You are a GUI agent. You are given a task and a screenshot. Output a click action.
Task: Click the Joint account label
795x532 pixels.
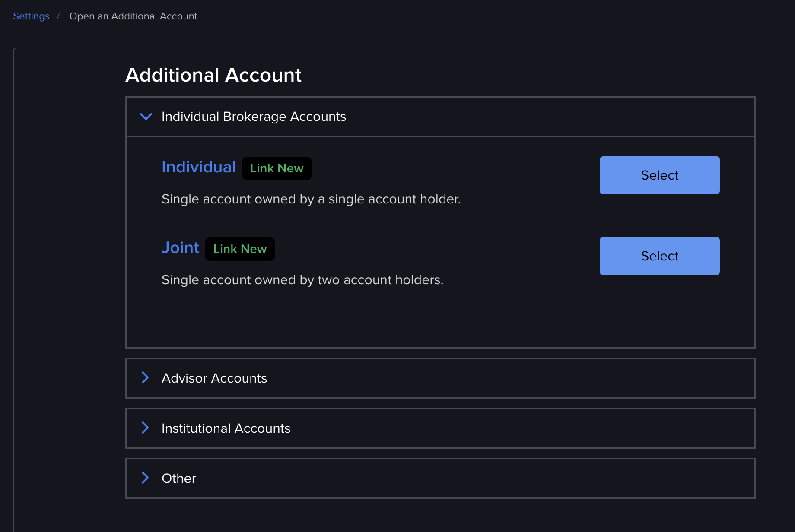coord(180,247)
